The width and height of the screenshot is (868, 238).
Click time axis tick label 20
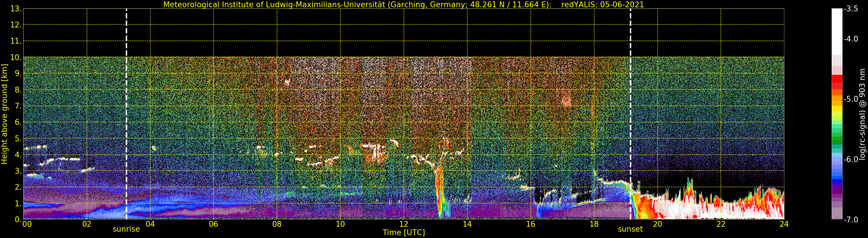(657, 224)
